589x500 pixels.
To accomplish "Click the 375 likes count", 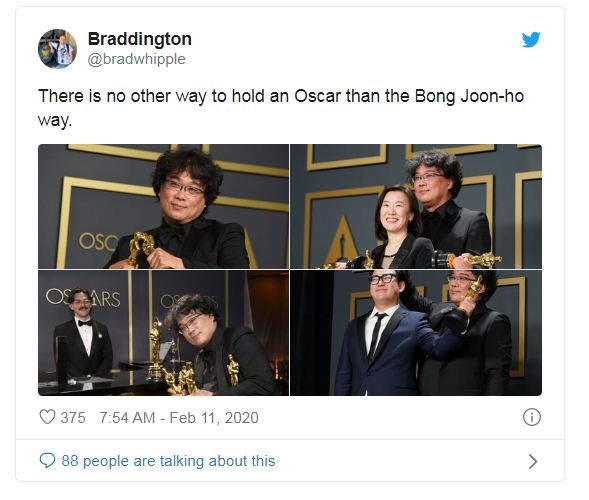I will (x=73, y=417).
